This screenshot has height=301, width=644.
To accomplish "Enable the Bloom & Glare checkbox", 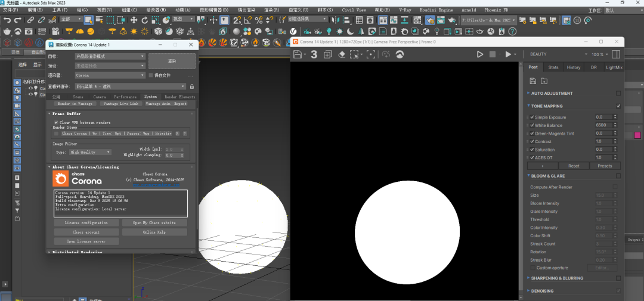I will pyautogui.click(x=618, y=176).
